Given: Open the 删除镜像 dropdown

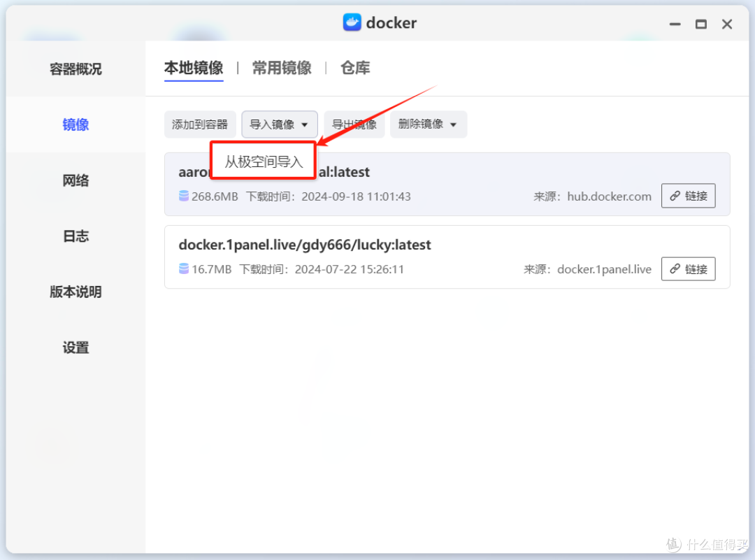Looking at the screenshot, I should (x=428, y=124).
